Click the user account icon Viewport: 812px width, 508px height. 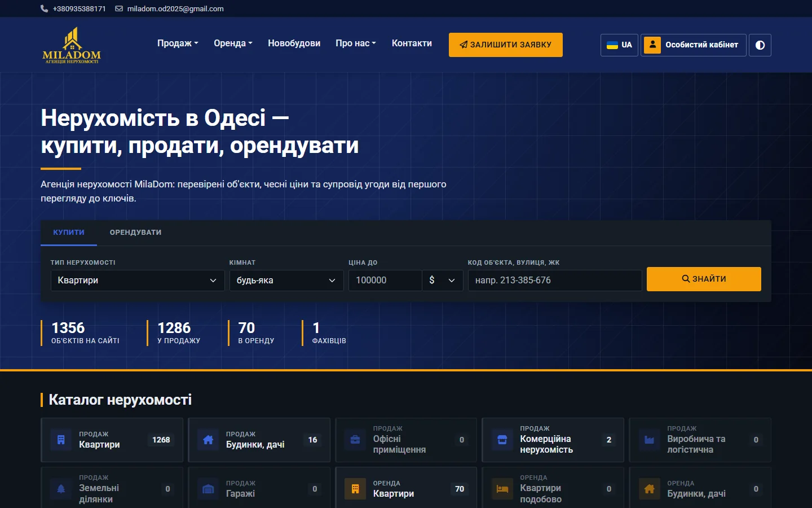click(652, 45)
